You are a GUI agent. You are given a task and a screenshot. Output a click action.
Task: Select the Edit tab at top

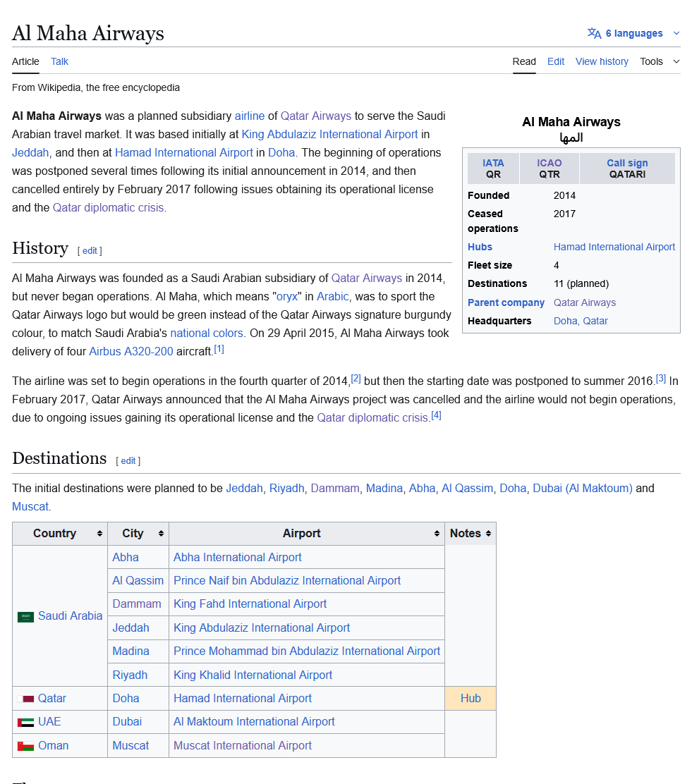click(556, 61)
